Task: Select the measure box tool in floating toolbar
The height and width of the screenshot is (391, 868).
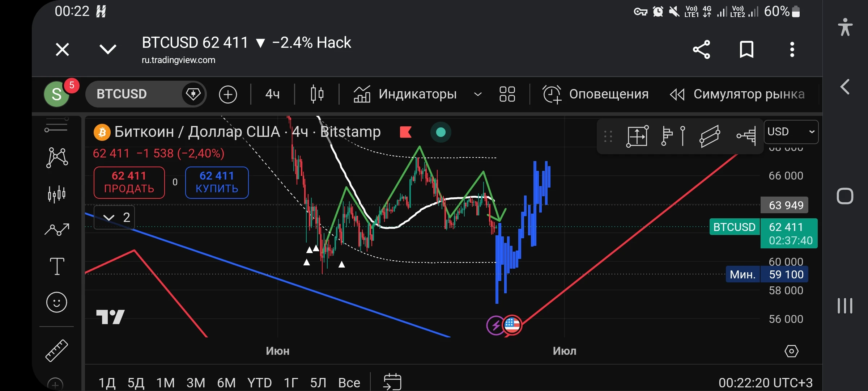Action: pyautogui.click(x=637, y=136)
